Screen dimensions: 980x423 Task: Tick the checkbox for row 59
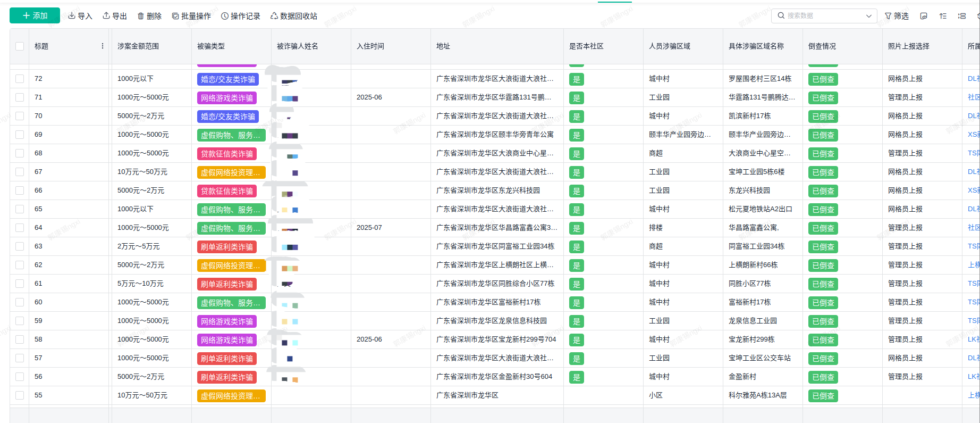20,321
